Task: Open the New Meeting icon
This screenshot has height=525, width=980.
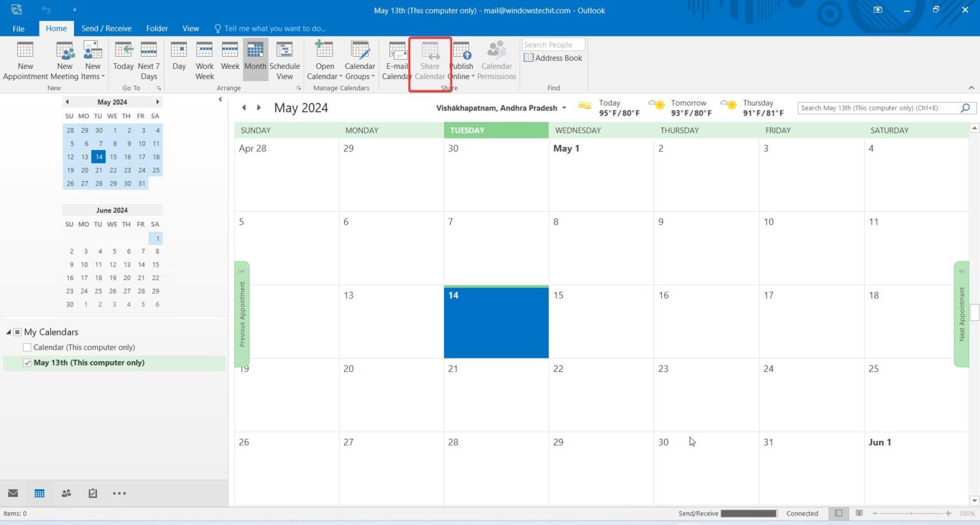Action: (x=64, y=59)
